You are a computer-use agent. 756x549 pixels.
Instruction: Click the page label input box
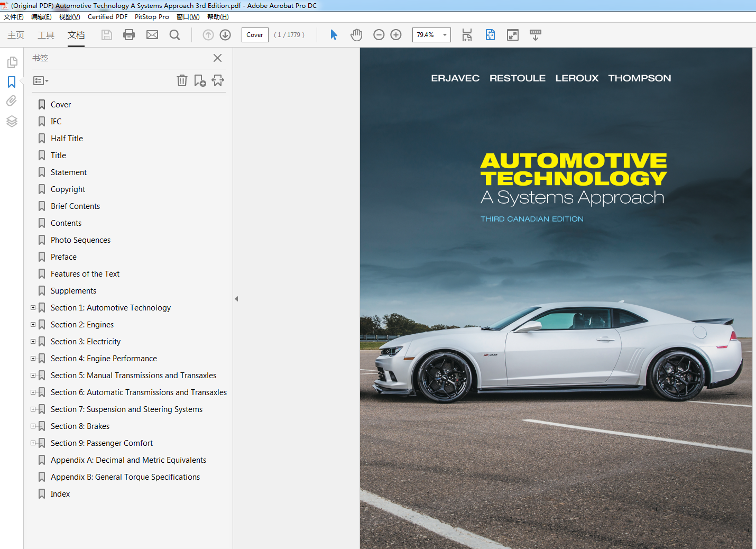tap(255, 35)
